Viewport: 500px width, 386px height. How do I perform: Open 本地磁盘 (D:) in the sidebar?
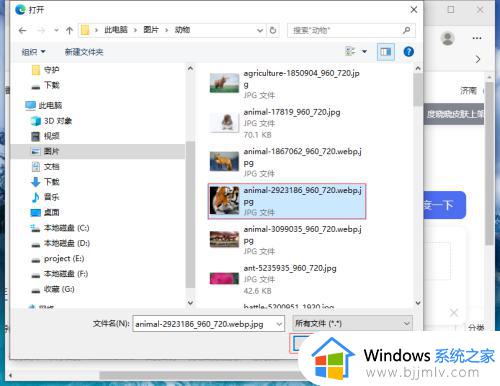[x=60, y=243]
